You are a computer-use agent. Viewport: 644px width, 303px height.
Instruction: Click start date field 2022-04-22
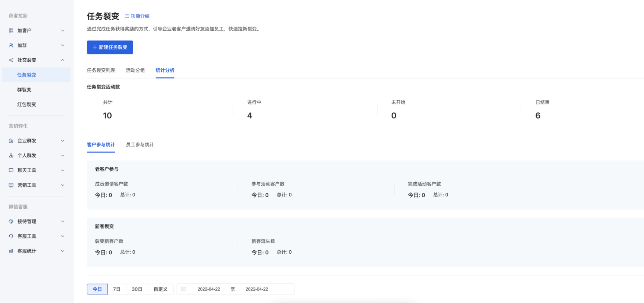click(x=209, y=289)
